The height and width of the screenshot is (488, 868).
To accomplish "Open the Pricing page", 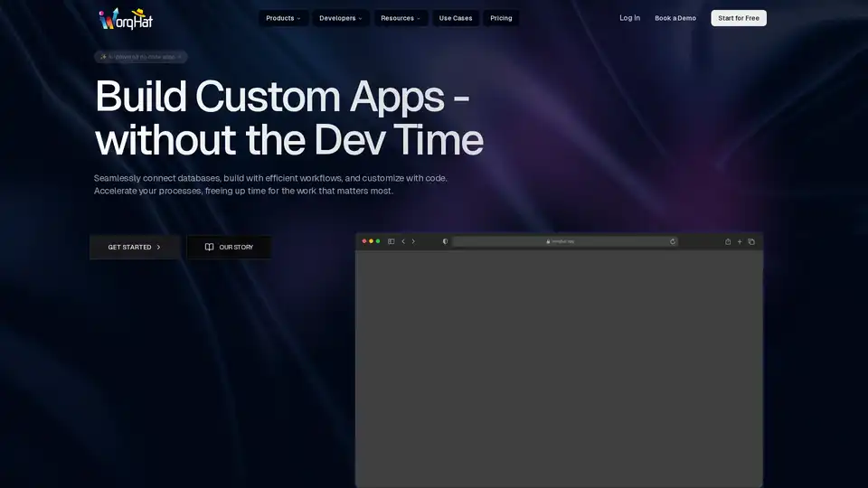I will point(501,18).
